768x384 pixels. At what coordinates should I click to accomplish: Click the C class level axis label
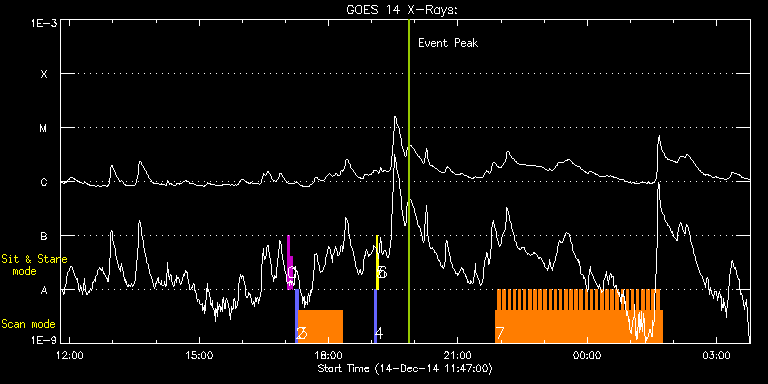[44, 182]
